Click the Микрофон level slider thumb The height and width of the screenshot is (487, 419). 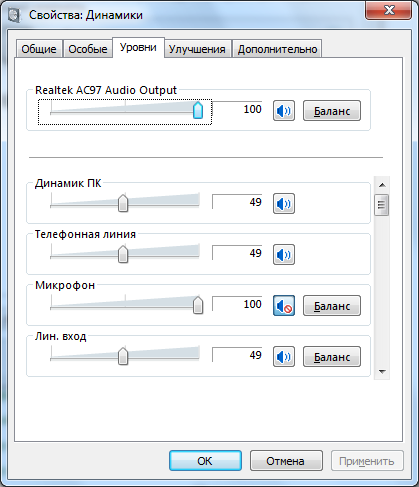[x=198, y=305]
